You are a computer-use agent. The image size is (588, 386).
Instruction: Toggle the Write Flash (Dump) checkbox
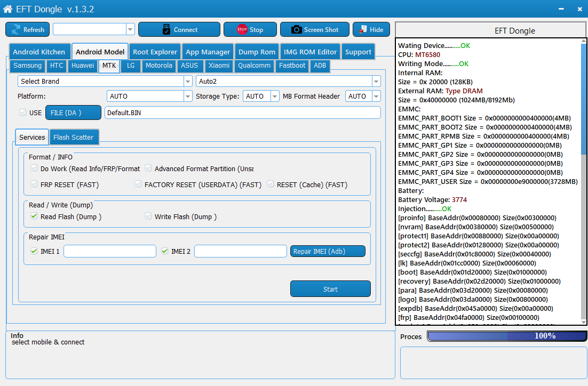148,215
